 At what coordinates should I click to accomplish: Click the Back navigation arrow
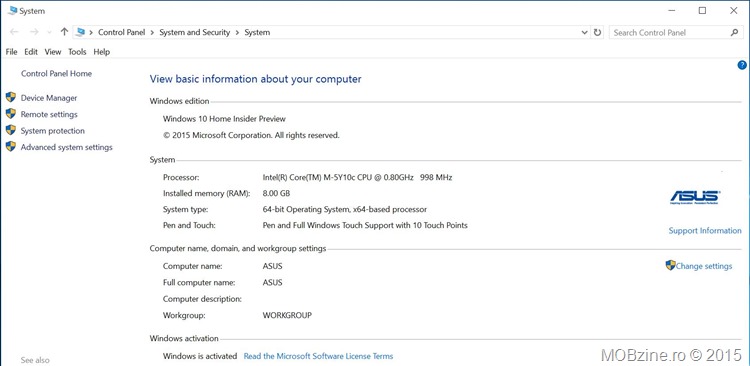(x=14, y=32)
